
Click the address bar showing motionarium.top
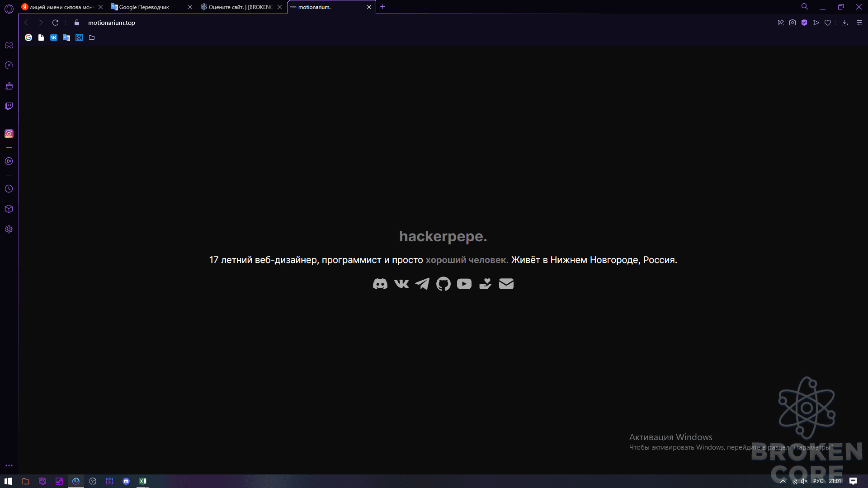point(111,23)
